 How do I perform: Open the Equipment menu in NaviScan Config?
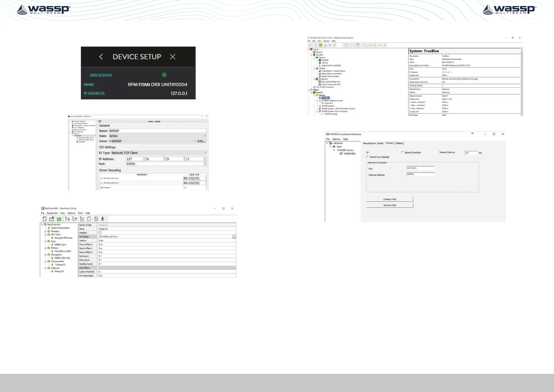(52, 213)
